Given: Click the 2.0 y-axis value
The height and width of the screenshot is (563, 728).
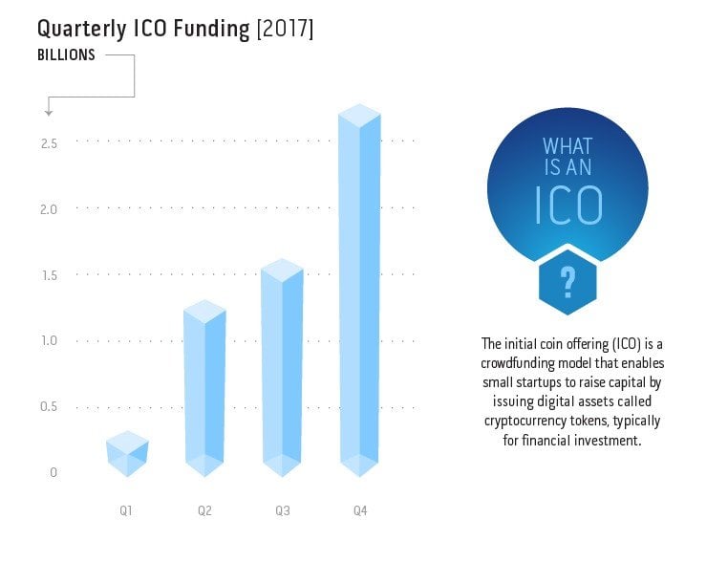Looking at the screenshot, I should pyautogui.click(x=49, y=209).
